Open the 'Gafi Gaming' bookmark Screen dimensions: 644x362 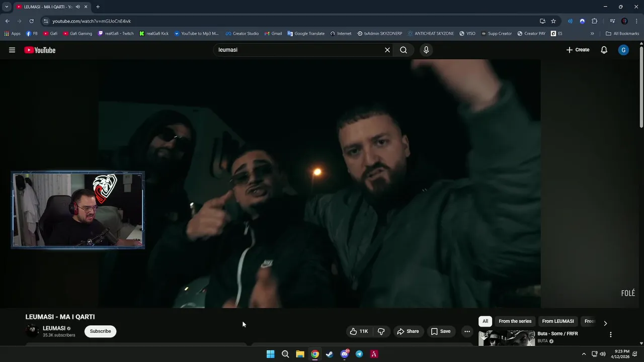[77, 34]
